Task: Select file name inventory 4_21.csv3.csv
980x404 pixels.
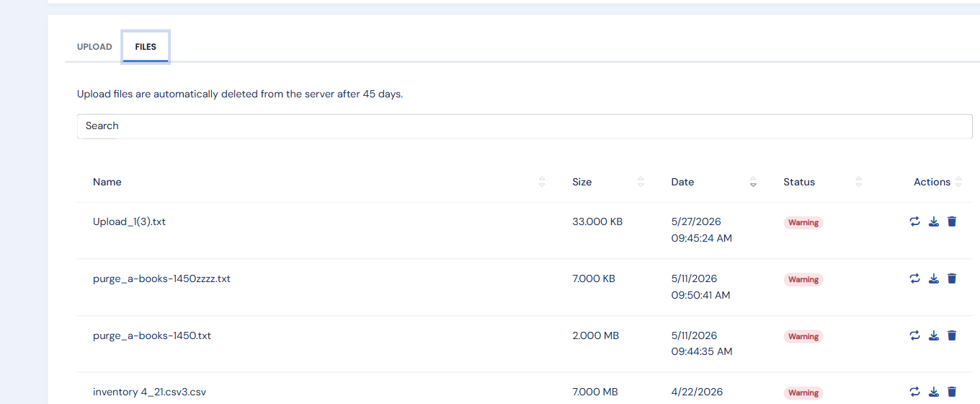Action: 150,392
